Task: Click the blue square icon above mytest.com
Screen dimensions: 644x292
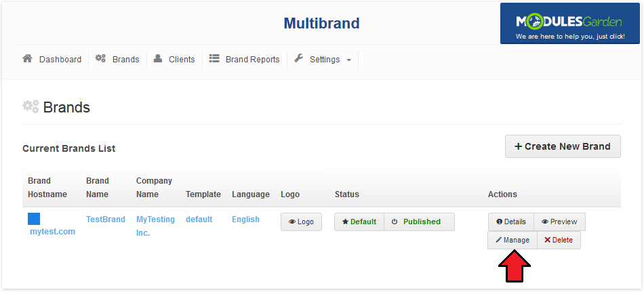Action: coord(34,219)
